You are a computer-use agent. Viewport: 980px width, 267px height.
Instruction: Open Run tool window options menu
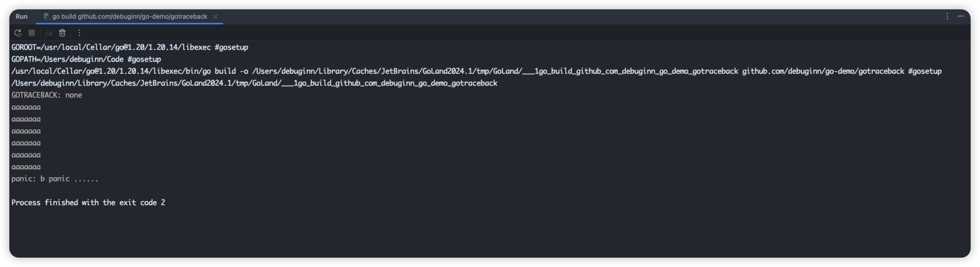click(947, 17)
